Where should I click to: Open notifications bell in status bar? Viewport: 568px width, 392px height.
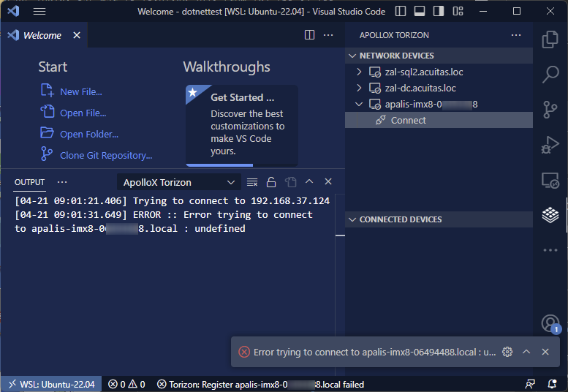[552, 384]
